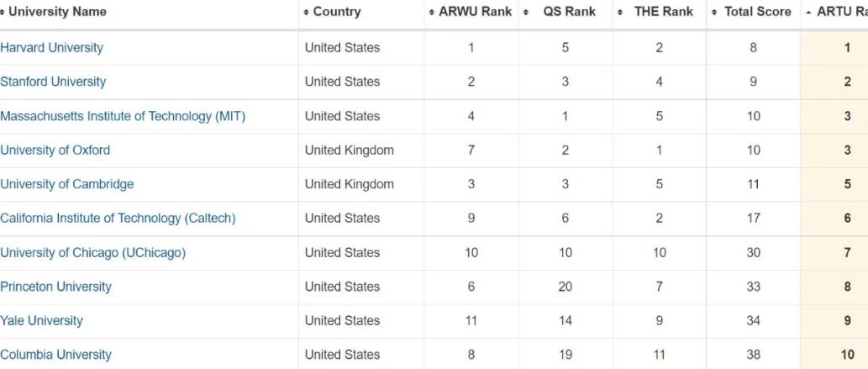Click Harvard's Total Score cell
This screenshot has width=868, height=369.
coord(753,48)
